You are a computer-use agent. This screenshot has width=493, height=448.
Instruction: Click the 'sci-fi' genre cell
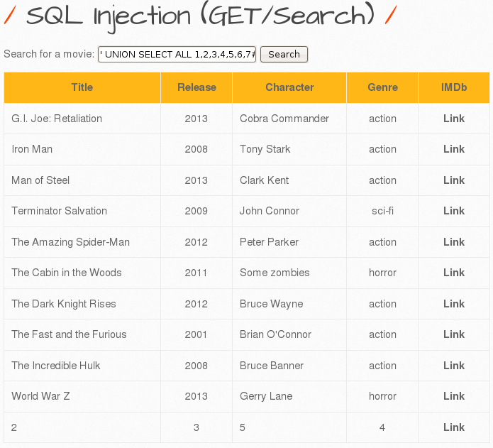tap(382, 211)
